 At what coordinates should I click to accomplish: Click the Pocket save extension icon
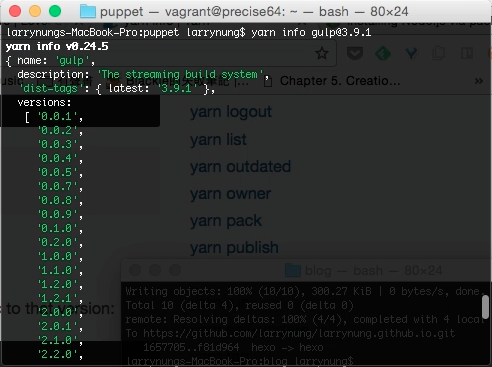355,53
